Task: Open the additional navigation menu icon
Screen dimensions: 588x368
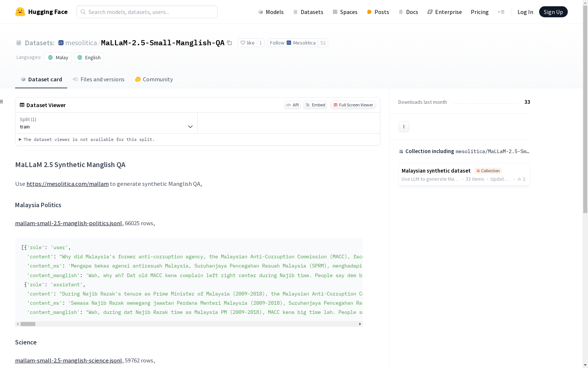Action: (501, 12)
